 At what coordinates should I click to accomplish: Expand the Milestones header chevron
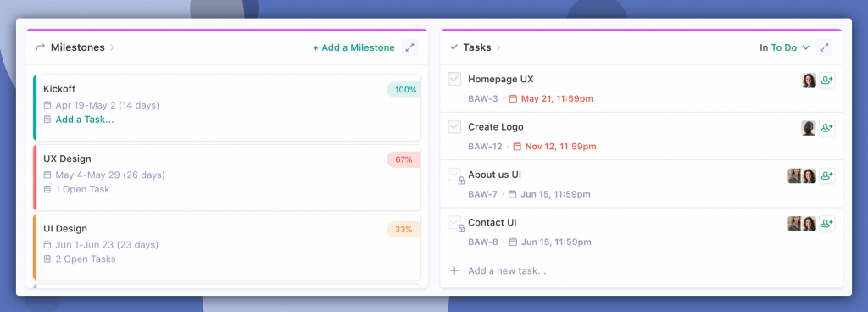coord(113,47)
